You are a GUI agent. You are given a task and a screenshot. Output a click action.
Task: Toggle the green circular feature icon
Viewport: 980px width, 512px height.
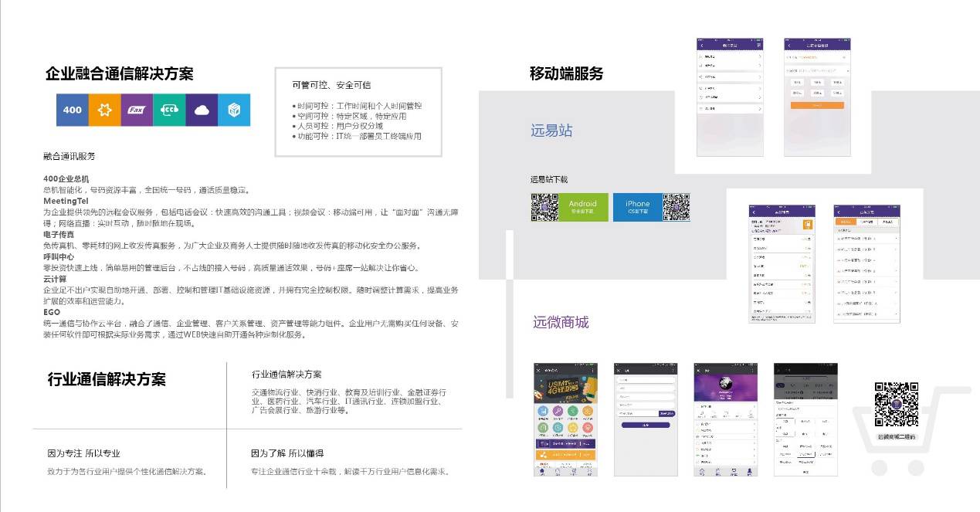(x=571, y=412)
